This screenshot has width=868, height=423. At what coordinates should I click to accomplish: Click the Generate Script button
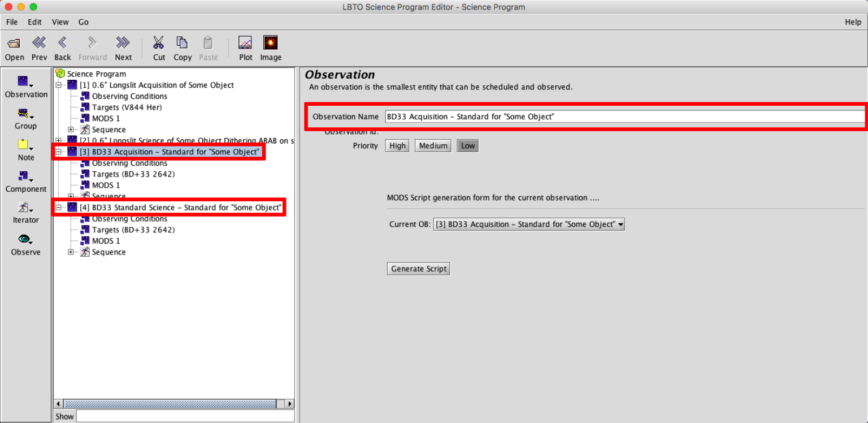coord(419,269)
